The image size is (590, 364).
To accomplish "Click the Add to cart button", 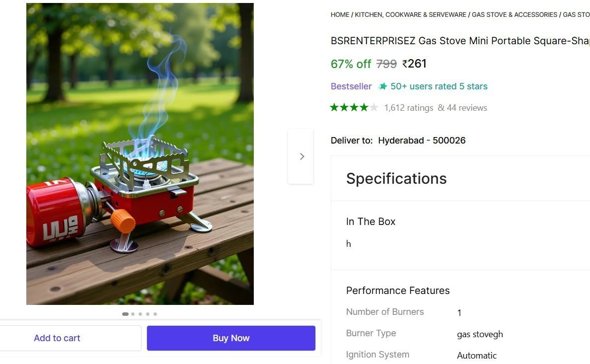I will [x=57, y=338].
